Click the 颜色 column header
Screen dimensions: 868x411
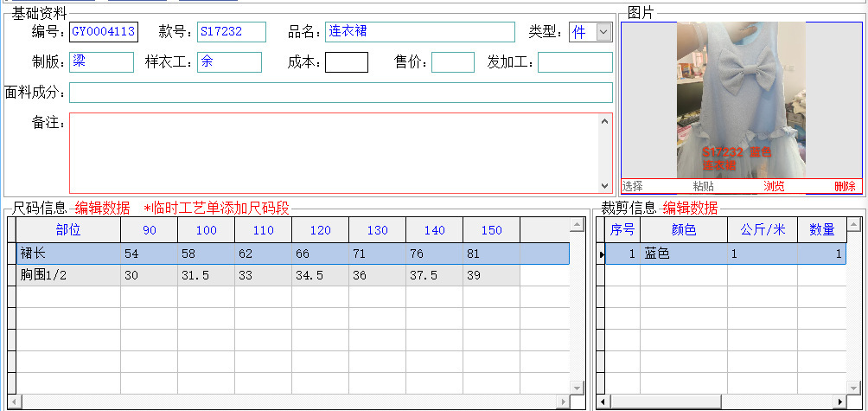(x=684, y=230)
